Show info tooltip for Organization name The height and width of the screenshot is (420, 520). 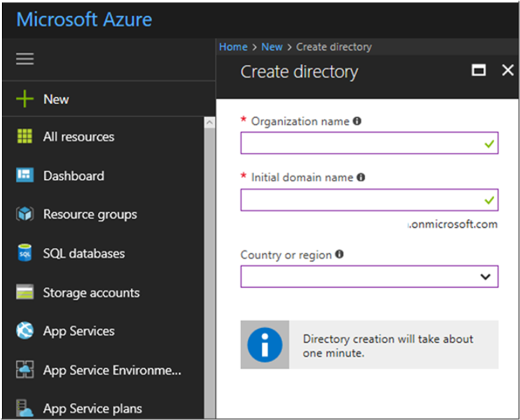point(357,121)
